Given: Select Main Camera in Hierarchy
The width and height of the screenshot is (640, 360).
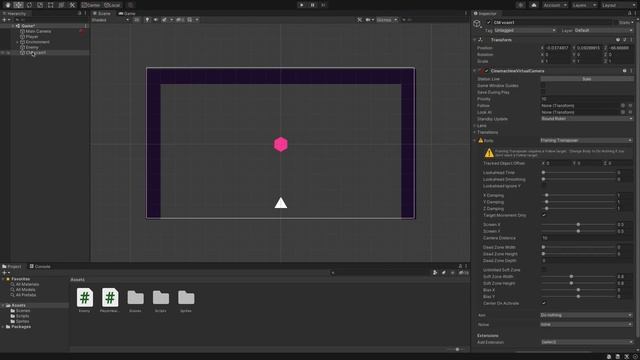Looking at the screenshot, I should pyautogui.click(x=38, y=31).
